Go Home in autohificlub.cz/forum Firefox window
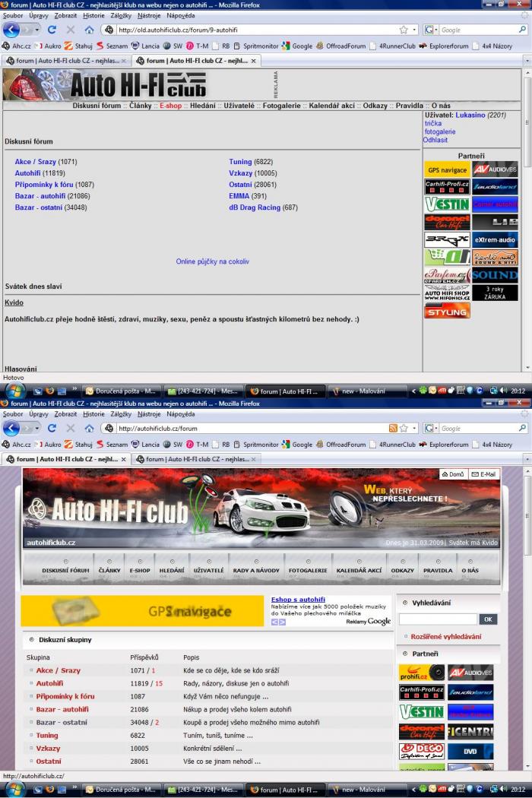 [89, 429]
